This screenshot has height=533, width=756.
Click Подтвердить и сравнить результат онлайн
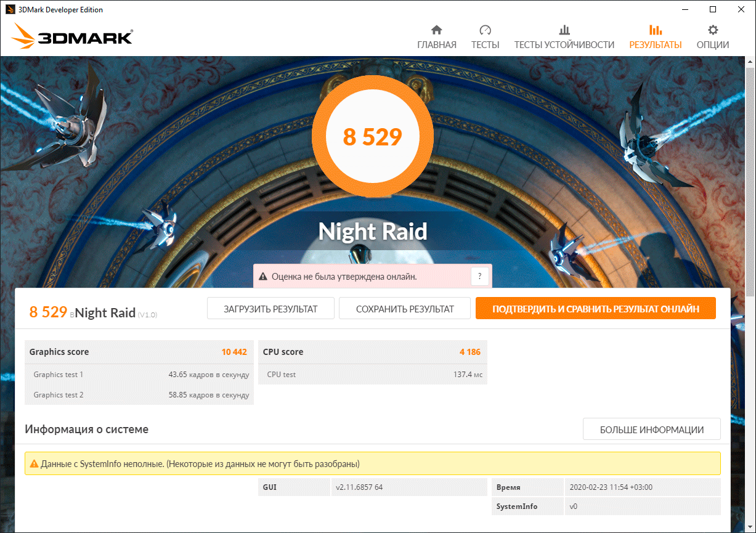pyautogui.click(x=596, y=309)
